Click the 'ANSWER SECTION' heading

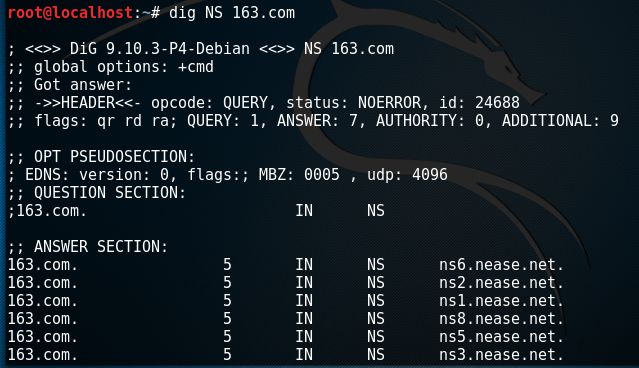[101, 247]
